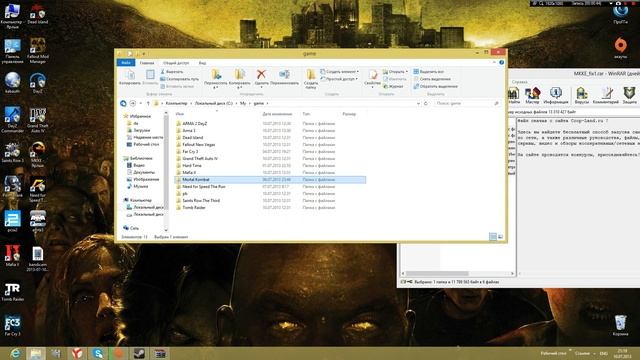Open the Copy to (Копировать в) dropdown
The image size is (640, 360).
(x=240, y=78)
